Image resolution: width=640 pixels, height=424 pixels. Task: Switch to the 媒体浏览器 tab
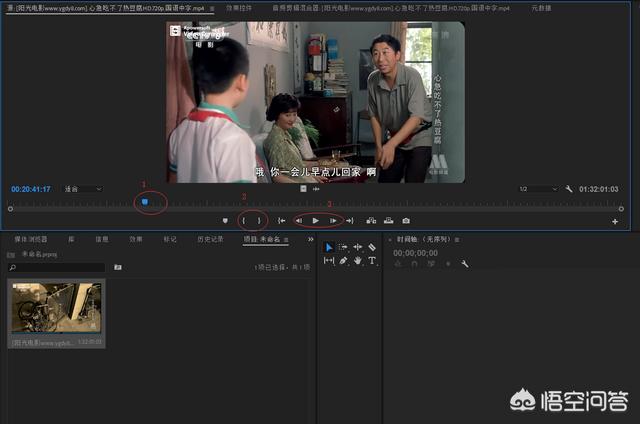[x=31, y=239]
